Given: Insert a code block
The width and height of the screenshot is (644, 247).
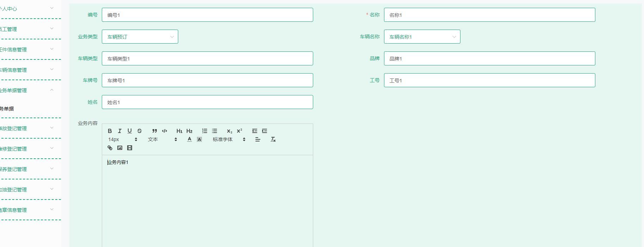Looking at the screenshot, I should pyautogui.click(x=165, y=131).
